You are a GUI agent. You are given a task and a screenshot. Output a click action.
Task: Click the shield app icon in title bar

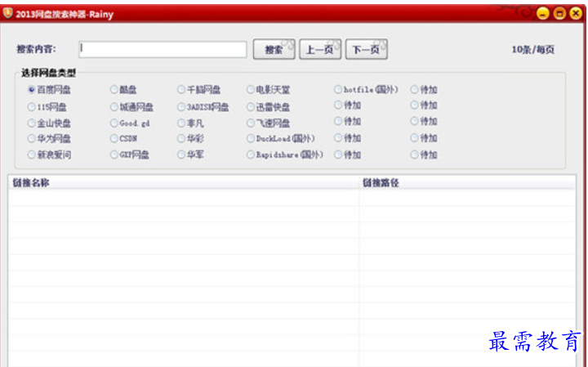7,13
